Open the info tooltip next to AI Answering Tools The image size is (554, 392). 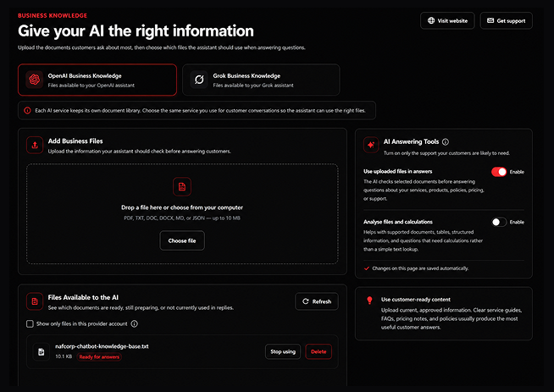(446, 141)
